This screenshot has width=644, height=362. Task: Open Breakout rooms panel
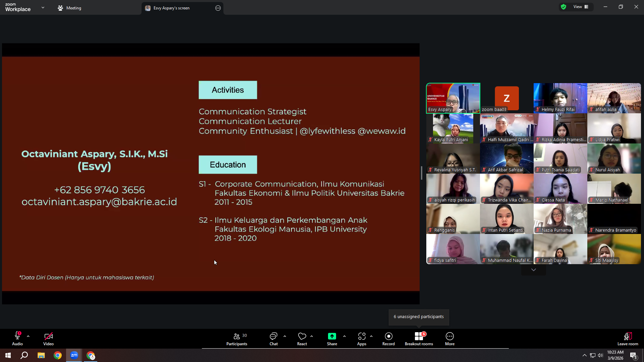click(x=419, y=339)
